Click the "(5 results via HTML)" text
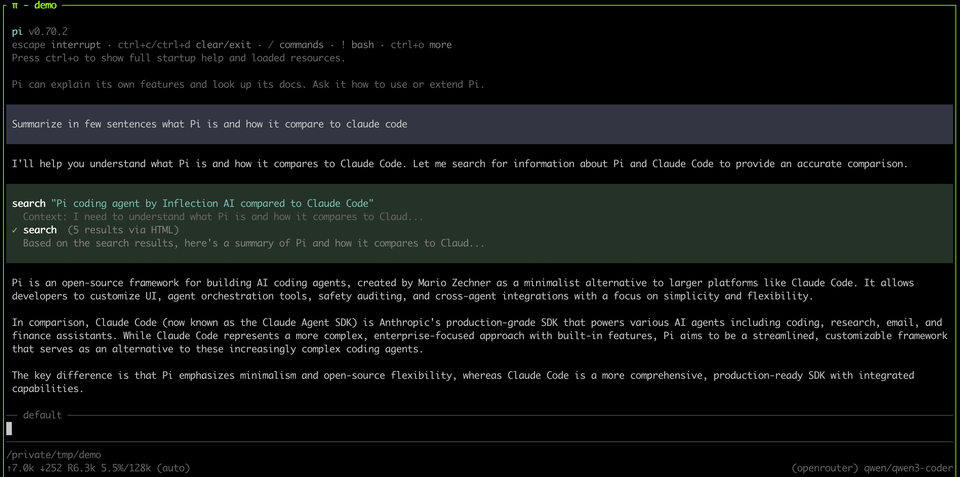The image size is (960, 477). click(x=123, y=230)
